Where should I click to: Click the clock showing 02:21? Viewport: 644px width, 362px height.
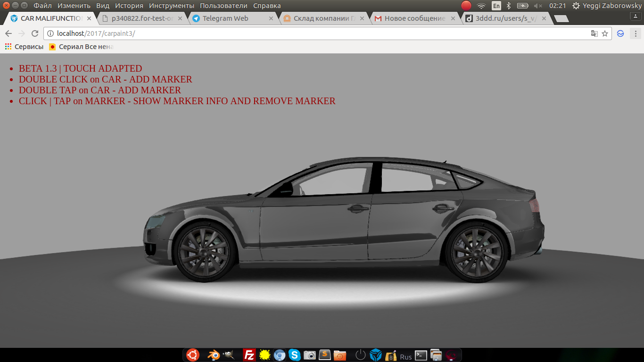coord(557,6)
